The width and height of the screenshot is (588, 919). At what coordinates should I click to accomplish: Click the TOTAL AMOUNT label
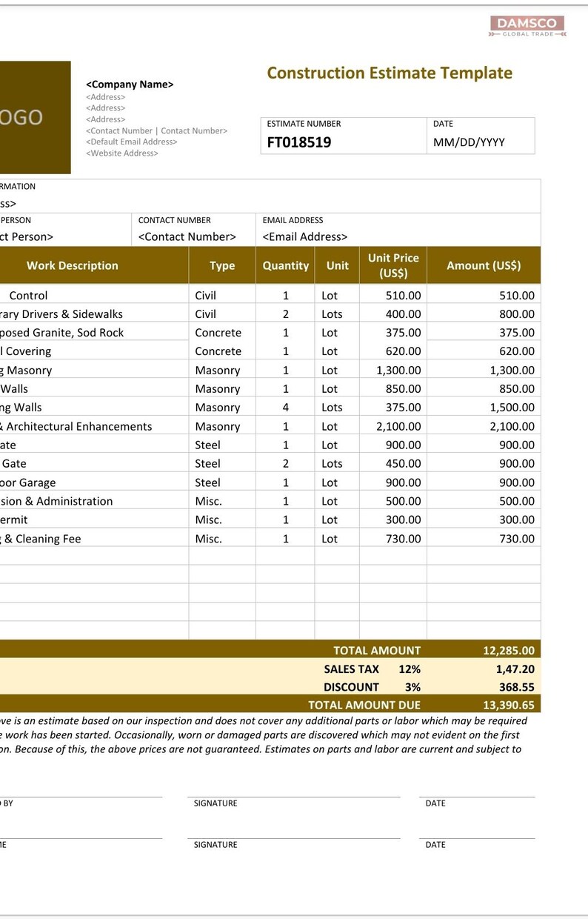coord(377,651)
